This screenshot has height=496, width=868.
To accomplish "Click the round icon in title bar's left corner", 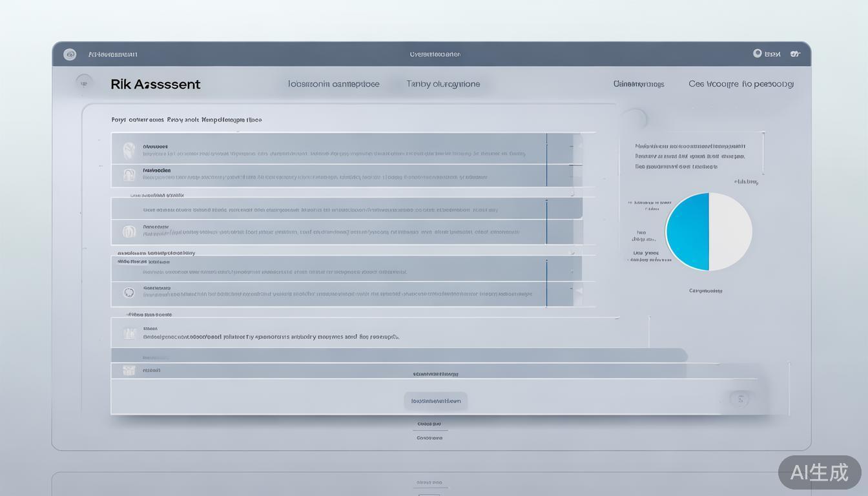I will click(x=70, y=54).
